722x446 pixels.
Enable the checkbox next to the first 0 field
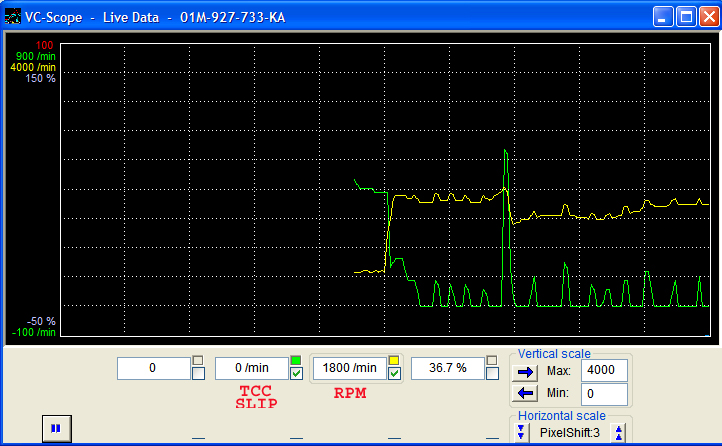coord(198,374)
